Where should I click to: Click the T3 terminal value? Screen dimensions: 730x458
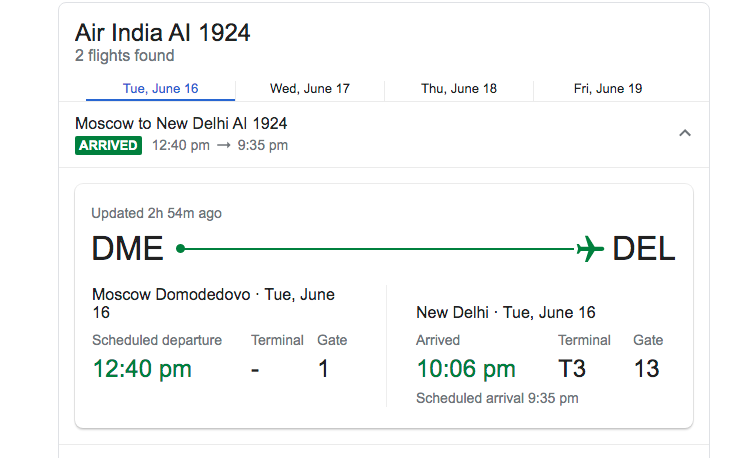(572, 369)
